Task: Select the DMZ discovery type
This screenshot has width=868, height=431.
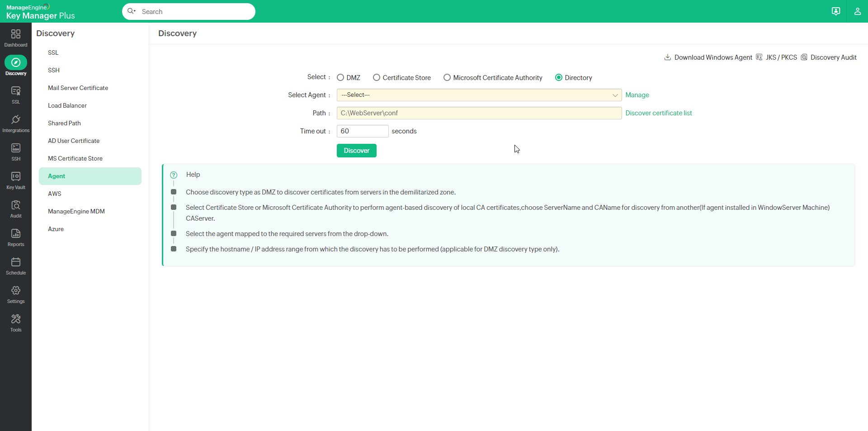Action: [x=340, y=77]
